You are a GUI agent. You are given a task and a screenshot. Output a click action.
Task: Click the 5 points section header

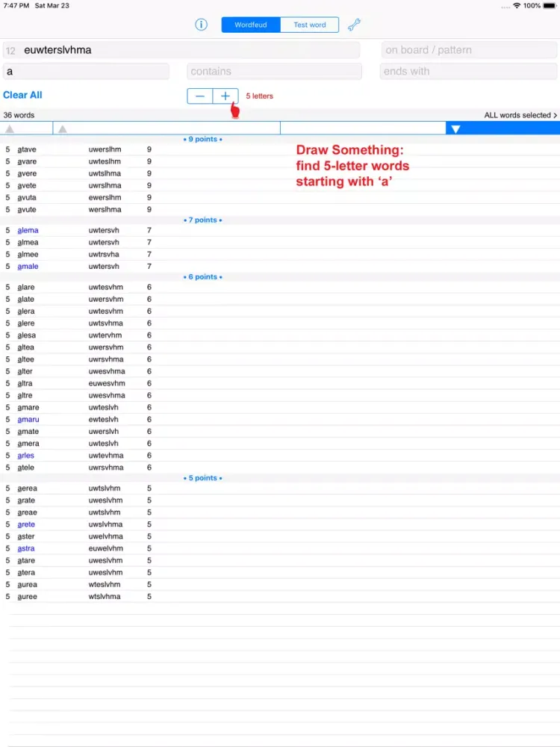click(203, 478)
